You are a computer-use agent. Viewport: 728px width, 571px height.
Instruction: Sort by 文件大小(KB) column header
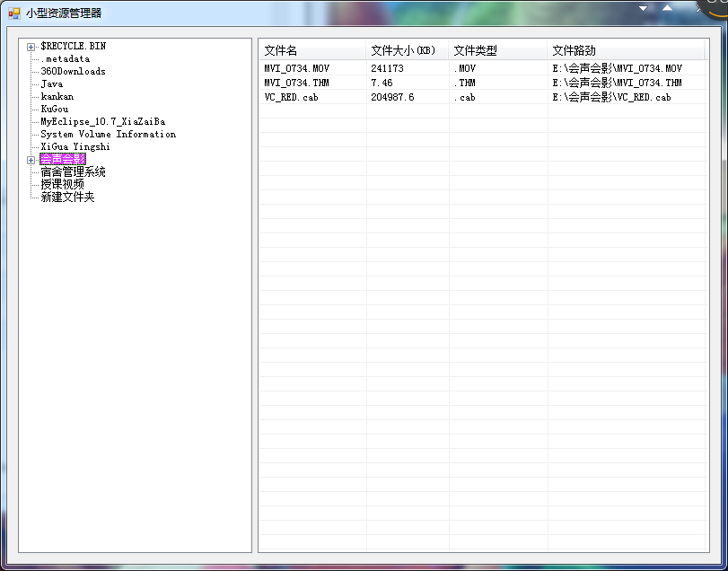(408, 50)
